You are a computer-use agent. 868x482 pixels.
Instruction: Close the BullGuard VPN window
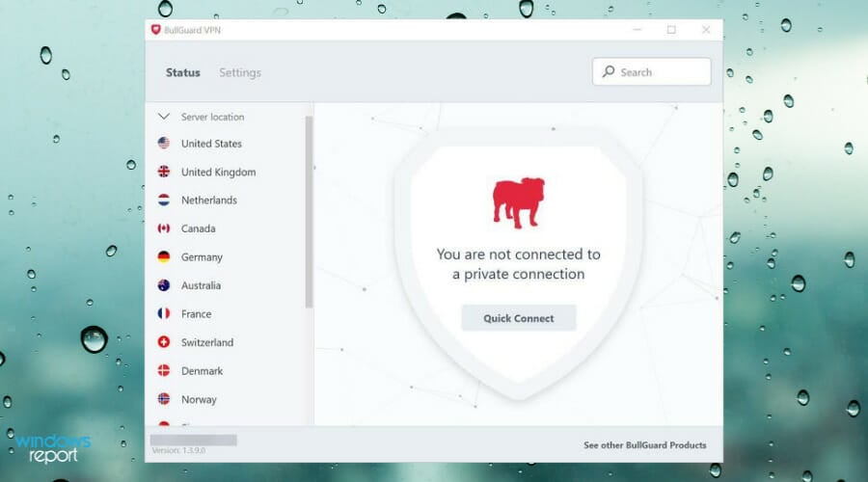(x=706, y=30)
